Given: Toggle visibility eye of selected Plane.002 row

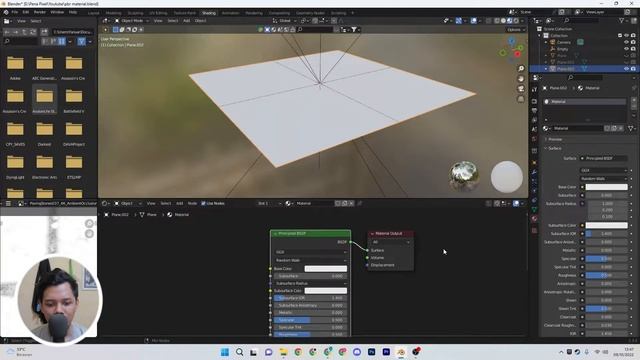Looking at the screenshot, I should (x=626, y=69).
